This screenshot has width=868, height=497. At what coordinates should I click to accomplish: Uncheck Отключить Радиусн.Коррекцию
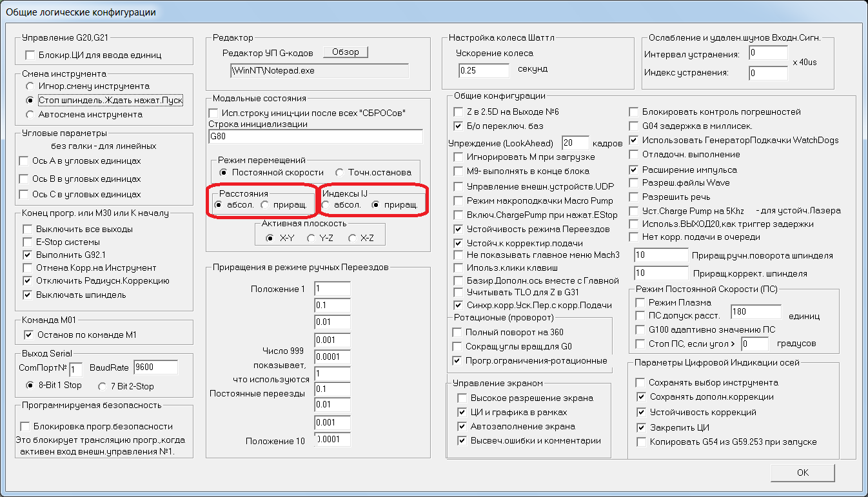(x=27, y=280)
